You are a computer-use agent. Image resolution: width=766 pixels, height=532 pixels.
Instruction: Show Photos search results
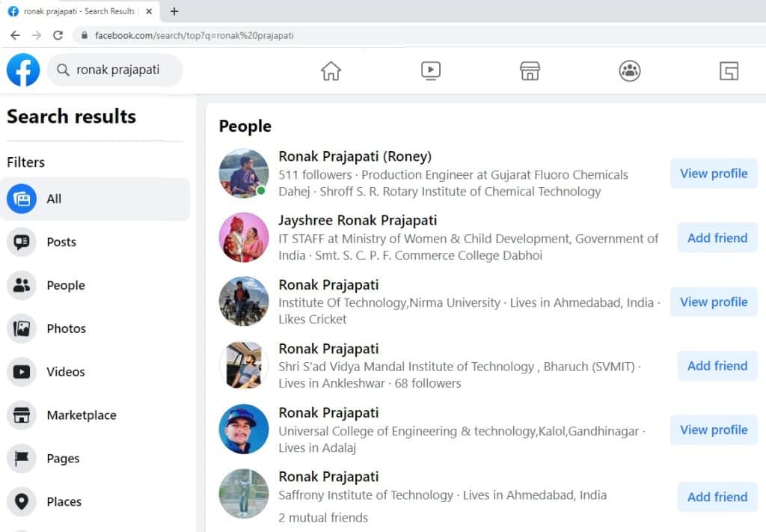[67, 328]
